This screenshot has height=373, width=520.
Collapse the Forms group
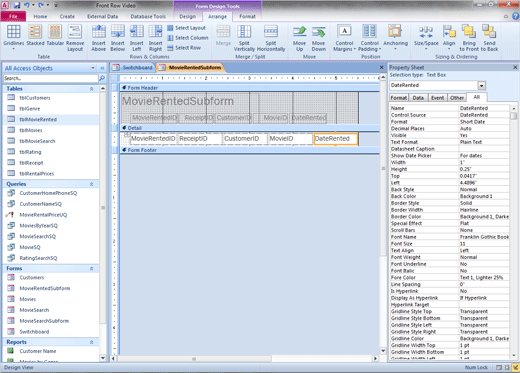tap(91, 269)
